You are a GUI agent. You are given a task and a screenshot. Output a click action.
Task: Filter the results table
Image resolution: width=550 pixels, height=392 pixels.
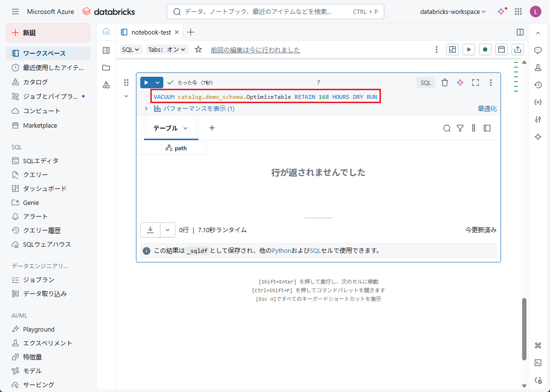point(460,128)
